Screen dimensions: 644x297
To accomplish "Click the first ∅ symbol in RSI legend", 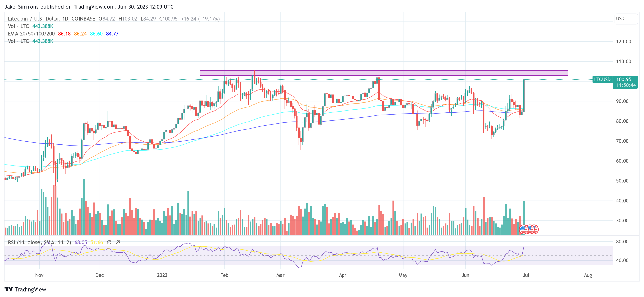I will pyautogui.click(x=109, y=242).
